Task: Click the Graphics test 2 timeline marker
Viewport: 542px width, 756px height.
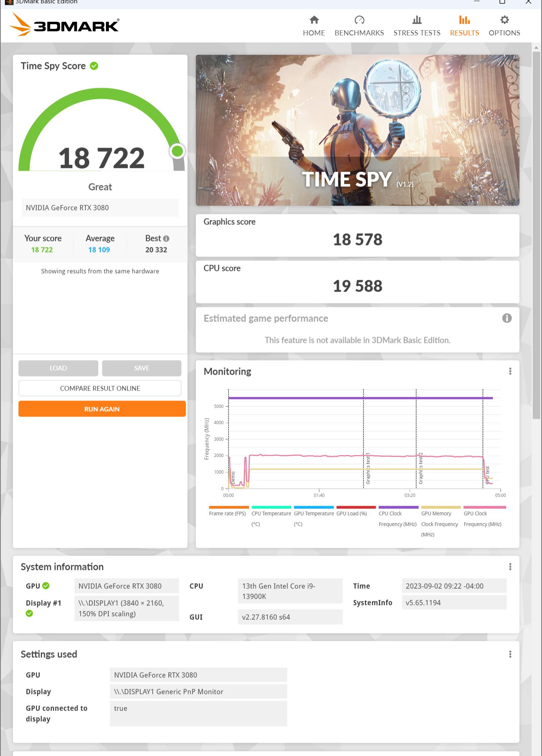Action: click(x=420, y=468)
